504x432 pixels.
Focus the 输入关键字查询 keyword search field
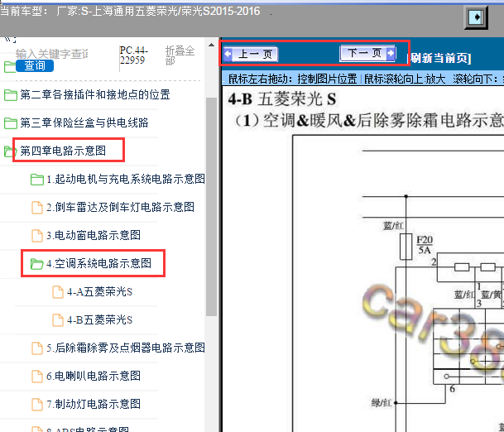pos(51,54)
